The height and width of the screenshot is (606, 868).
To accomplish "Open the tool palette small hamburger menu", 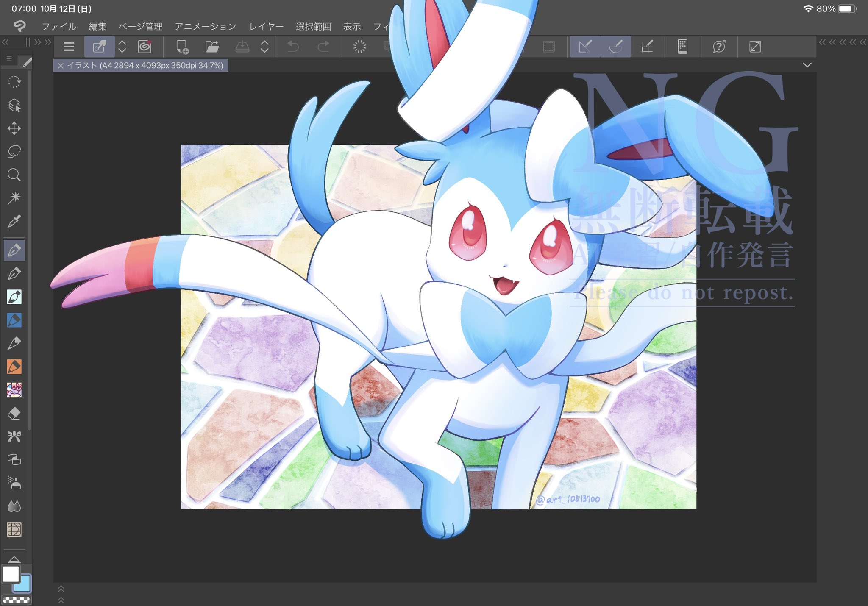I will [x=9, y=59].
